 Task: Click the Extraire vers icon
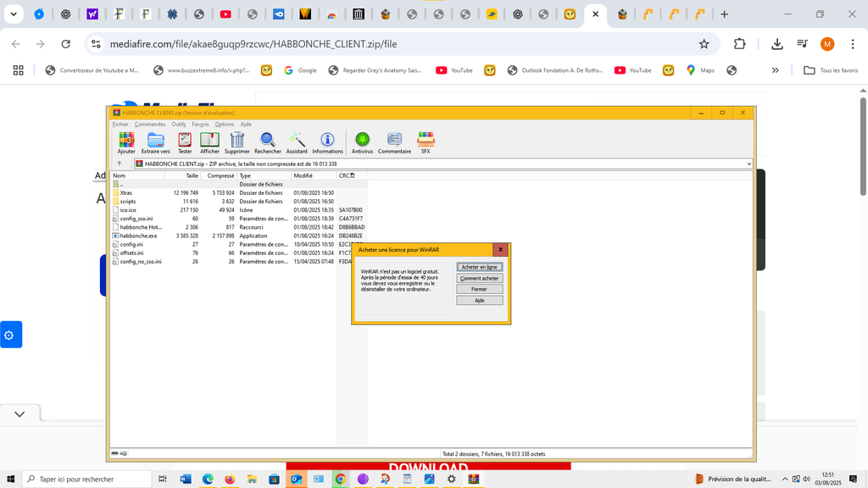pyautogui.click(x=155, y=141)
